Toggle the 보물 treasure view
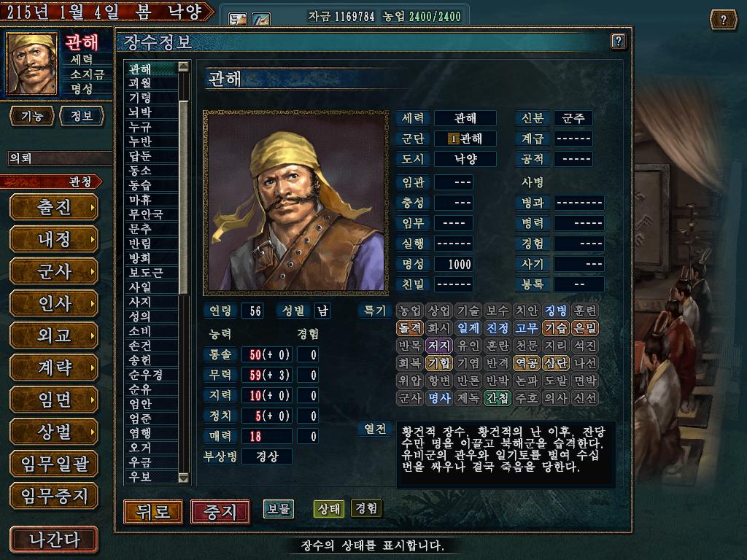 pyautogui.click(x=279, y=509)
